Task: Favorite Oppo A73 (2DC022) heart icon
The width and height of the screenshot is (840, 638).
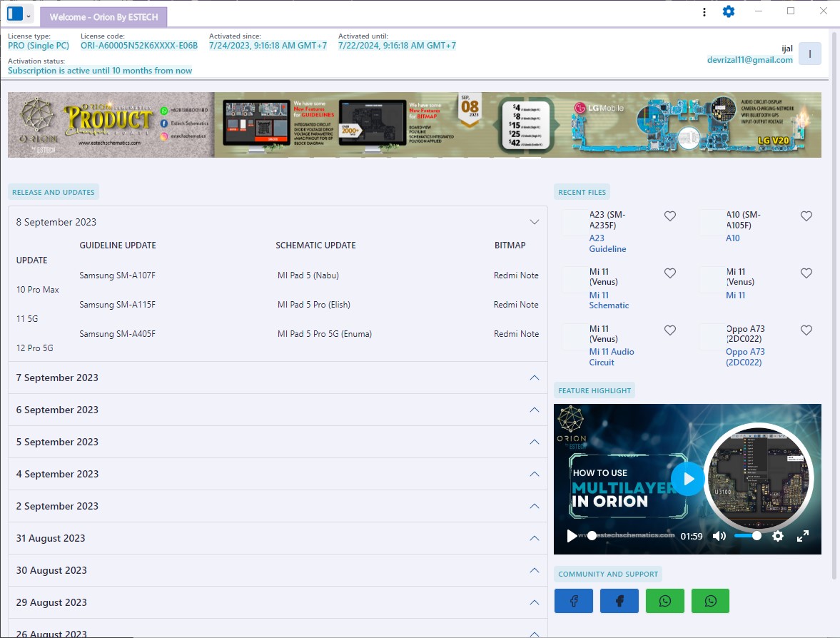Action: pos(806,330)
